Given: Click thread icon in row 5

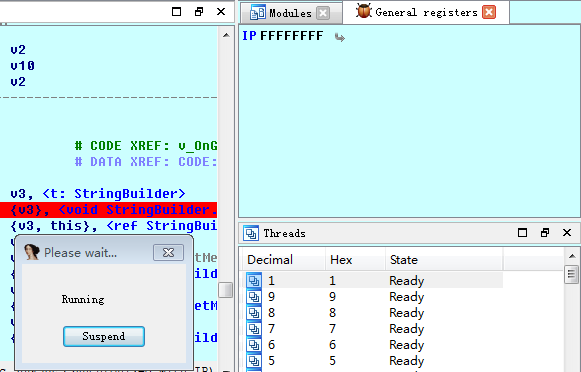Looking at the screenshot, I should point(254,361).
